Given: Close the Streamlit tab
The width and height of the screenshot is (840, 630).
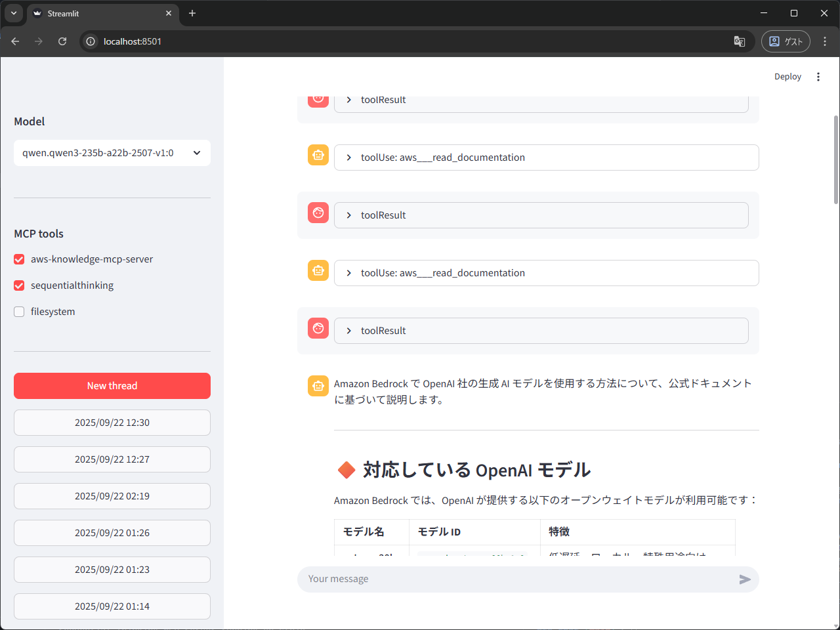Looking at the screenshot, I should (x=169, y=13).
